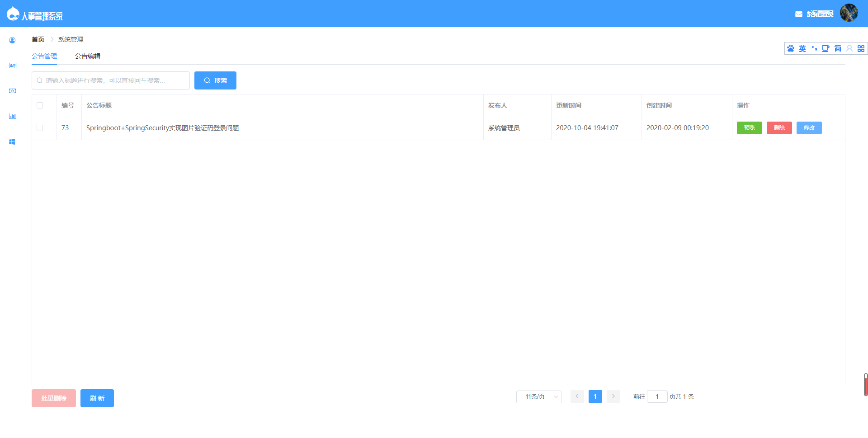Click the ID card sidebar icon

tap(12, 66)
